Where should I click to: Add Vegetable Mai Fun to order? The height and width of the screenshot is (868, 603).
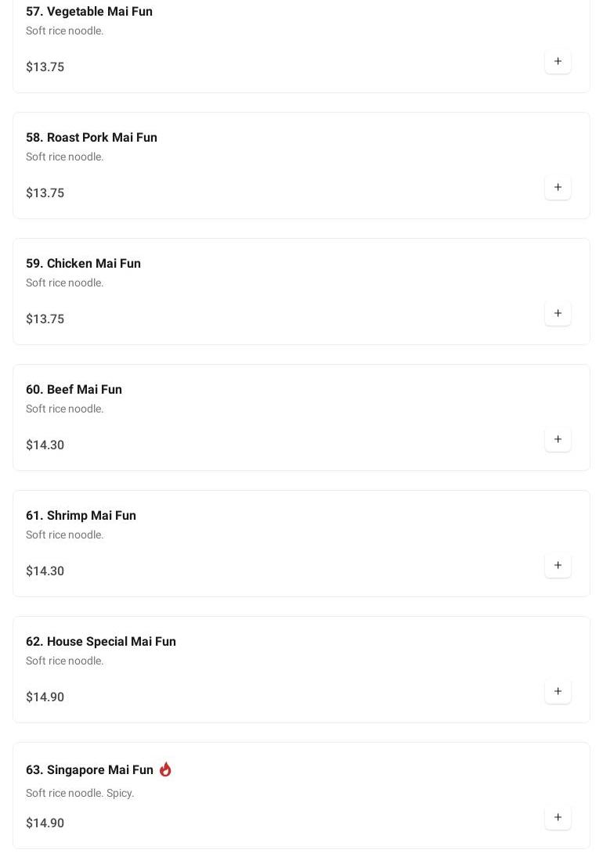[x=558, y=61]
